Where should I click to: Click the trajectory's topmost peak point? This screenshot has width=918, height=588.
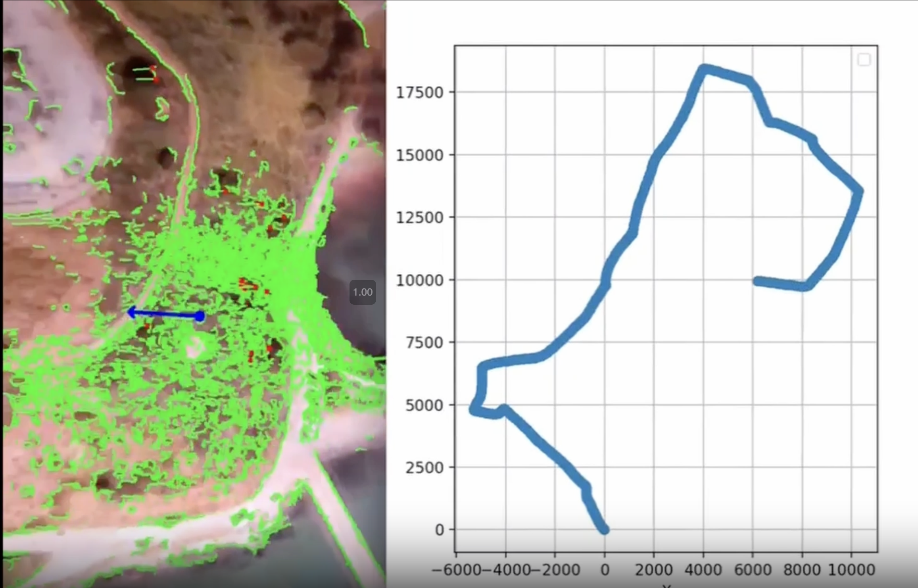pyautogui.click(x=704, y=69)
